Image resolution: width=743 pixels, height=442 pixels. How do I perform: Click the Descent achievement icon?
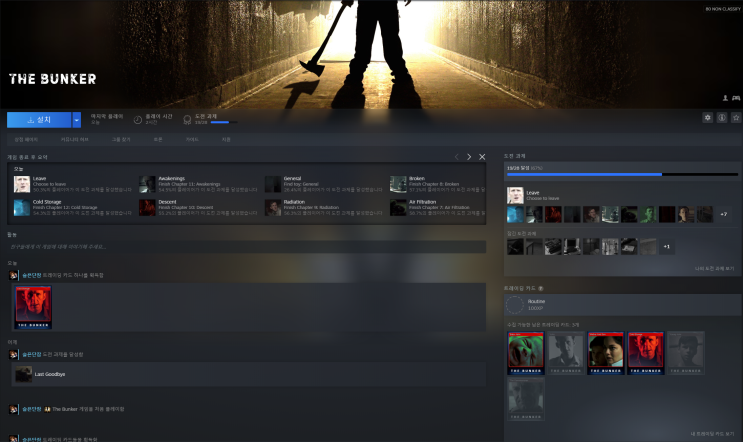147,207
